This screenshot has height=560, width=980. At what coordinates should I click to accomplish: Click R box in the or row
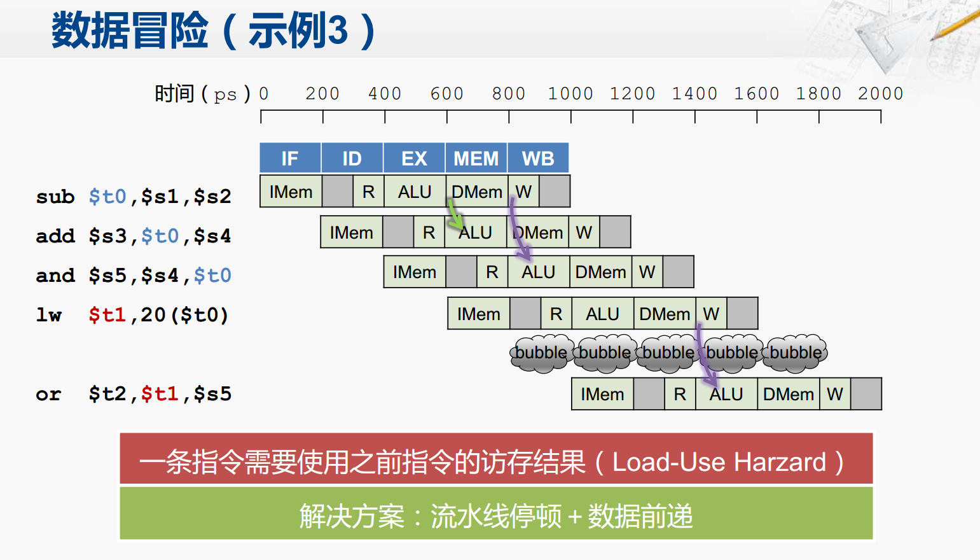pos(680,394)
